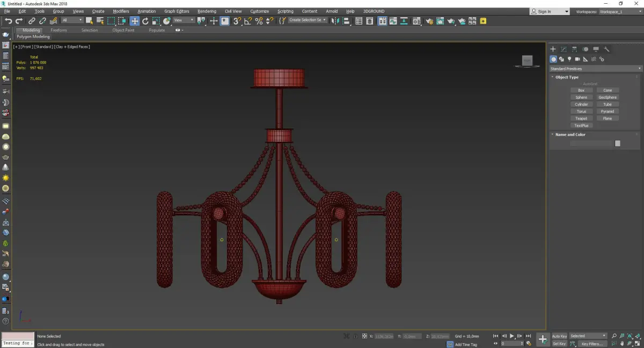Viewport: 644px width, 348px height.
Task: Click the Add Time Tag label
Action: coord(466,344)
